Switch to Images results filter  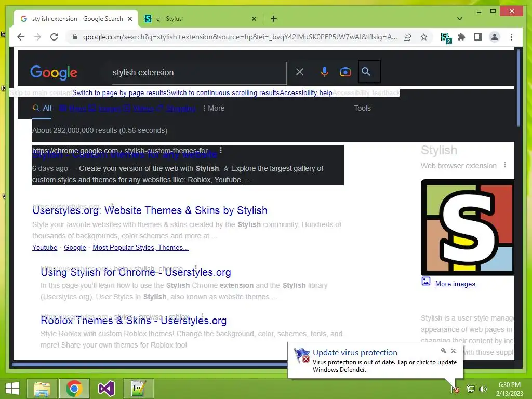tap(105, 108)
